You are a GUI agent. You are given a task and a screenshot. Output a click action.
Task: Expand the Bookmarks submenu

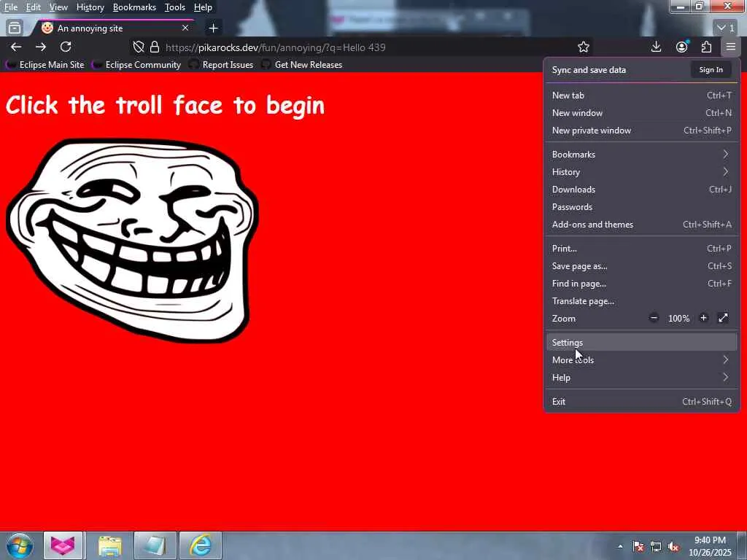(x=641, y=155)
